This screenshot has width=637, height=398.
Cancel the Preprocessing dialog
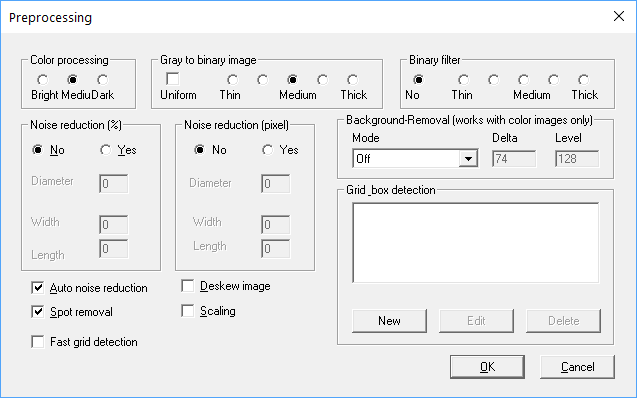coord(577,367)
